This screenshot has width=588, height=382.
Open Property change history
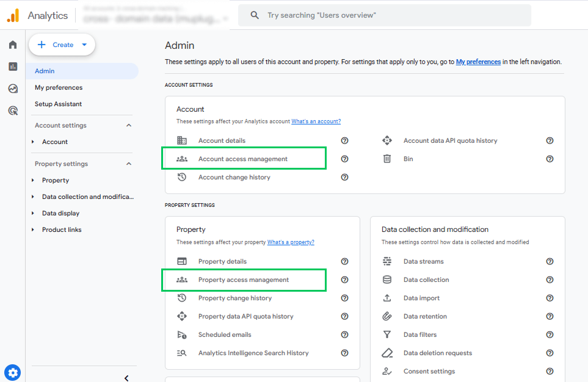(x=234, y=298)
